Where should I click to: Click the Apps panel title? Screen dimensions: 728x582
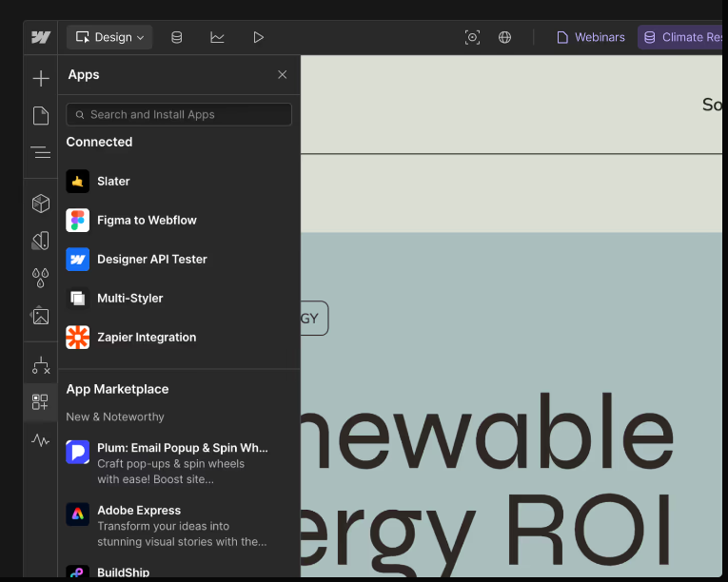(x=84, y=75)
